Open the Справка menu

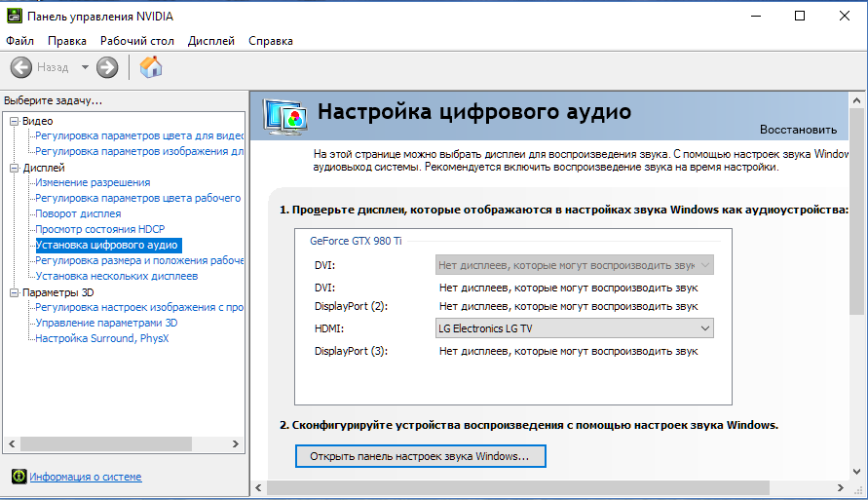[271, 41]
